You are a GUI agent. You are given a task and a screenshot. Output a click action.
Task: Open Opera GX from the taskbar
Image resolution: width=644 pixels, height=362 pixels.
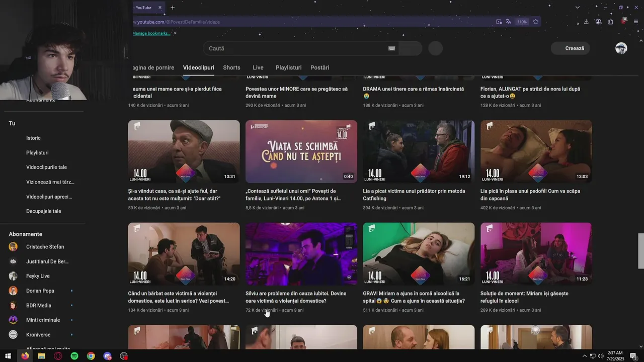[58, 356]
